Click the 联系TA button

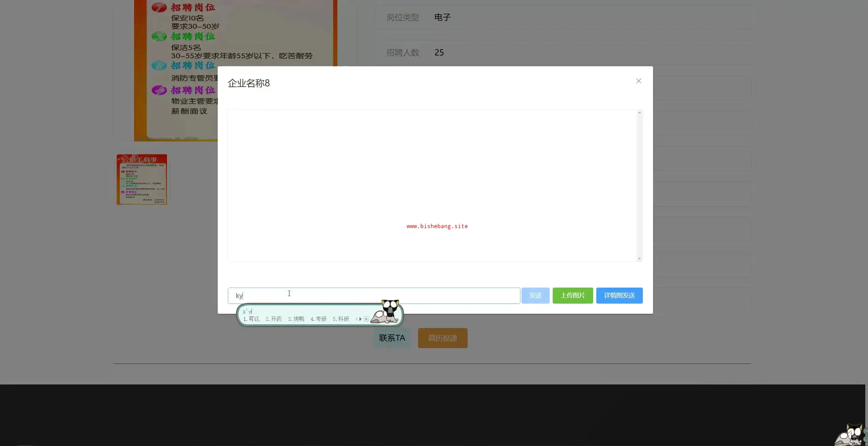[392, 338]
